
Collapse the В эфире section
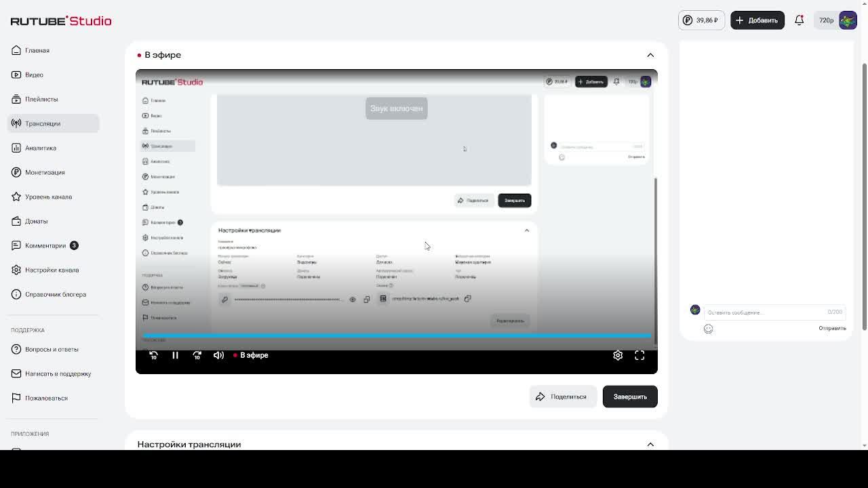coord(650,55)
